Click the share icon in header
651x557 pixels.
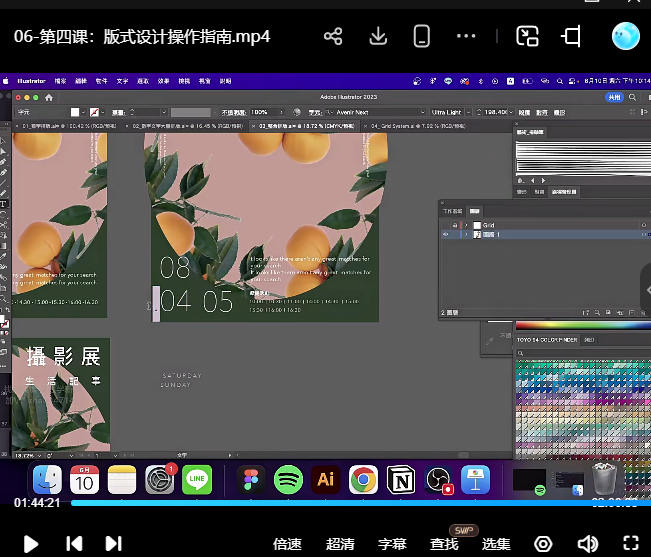click(333, 37)
